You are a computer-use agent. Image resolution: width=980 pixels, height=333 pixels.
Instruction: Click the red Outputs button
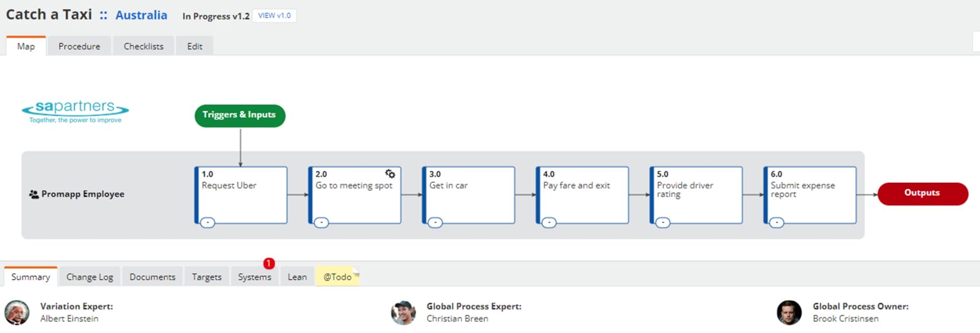click(922, 193)
